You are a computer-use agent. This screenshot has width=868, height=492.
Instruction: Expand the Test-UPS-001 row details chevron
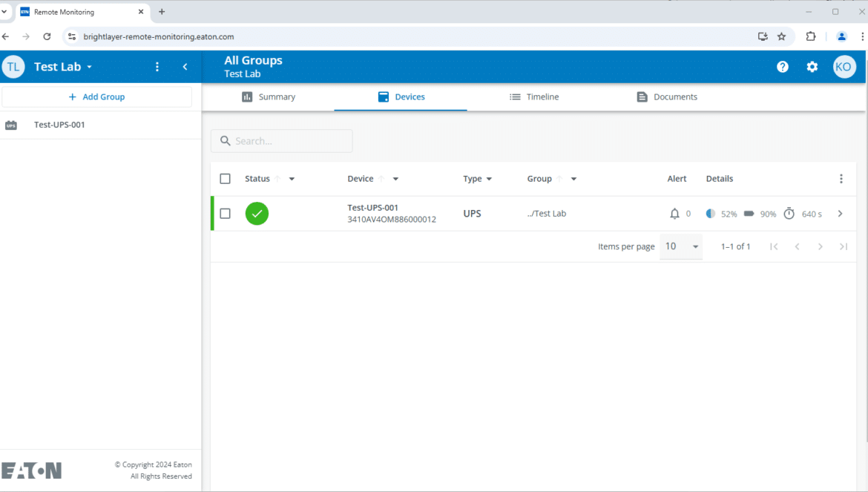coord(841,214)
